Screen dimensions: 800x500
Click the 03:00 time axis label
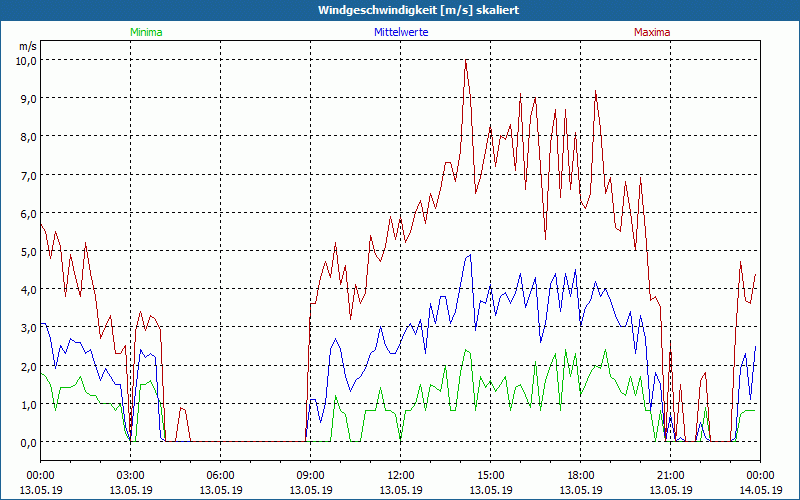131,476
